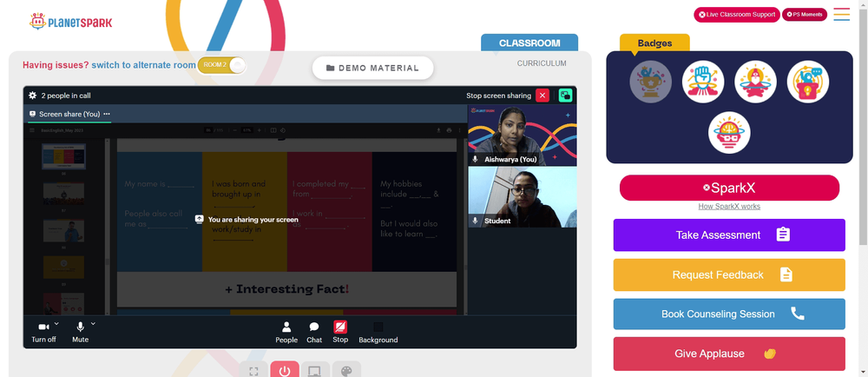
Task: Select the brain with glasses badge
Action: coord(729,133)
